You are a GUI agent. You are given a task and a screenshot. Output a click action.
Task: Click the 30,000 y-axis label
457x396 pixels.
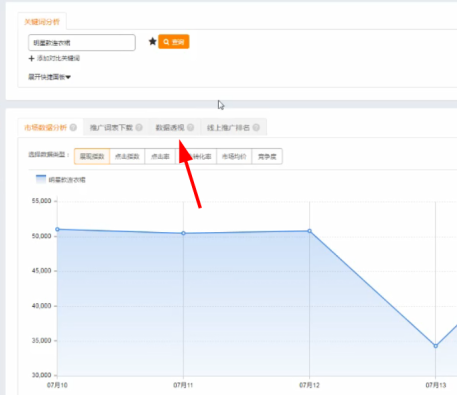point(42,375)
